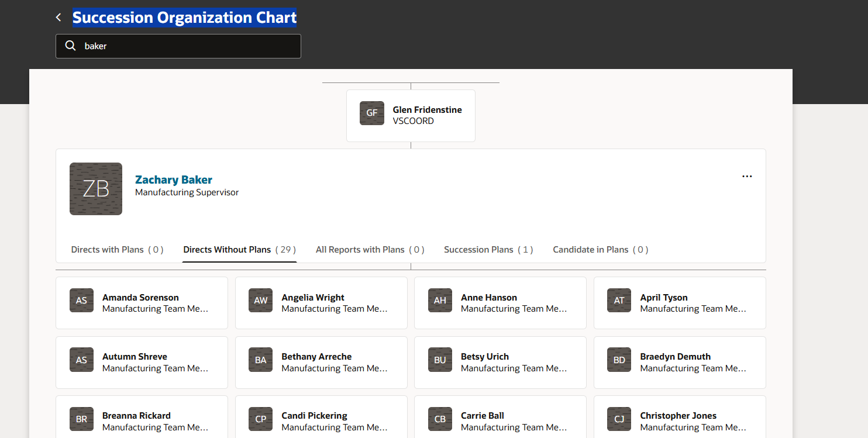Click the Braedyn Demuth name

(676, 357)
